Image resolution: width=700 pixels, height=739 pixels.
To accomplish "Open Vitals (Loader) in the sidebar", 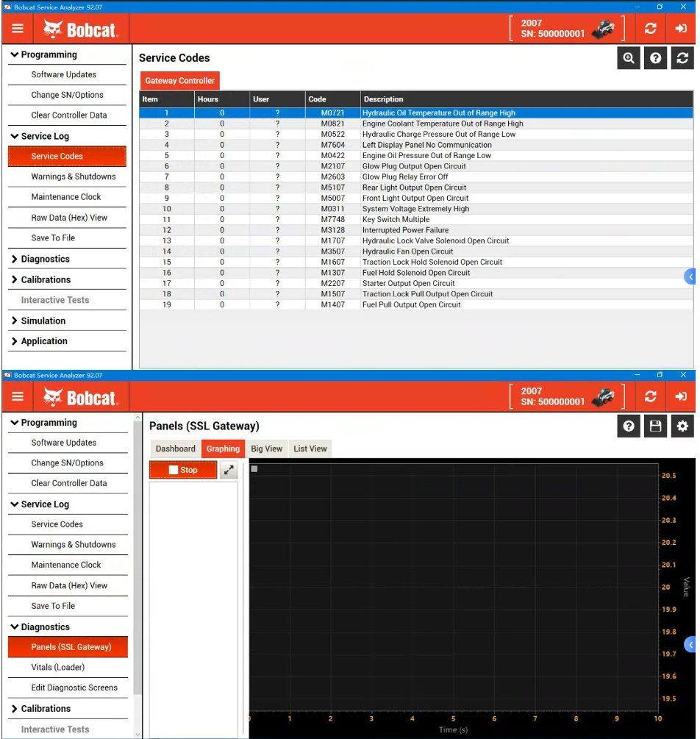I will click(58, 668).
